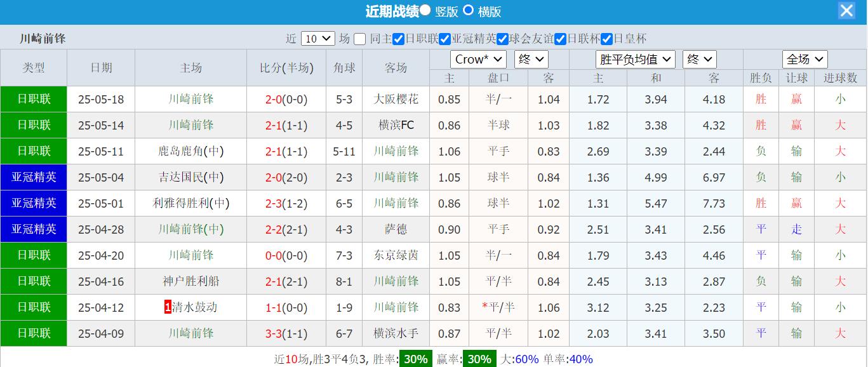Click the 大阪樱花 opponent name
The width and height of the screenshot is (868, 367).
click(396, 99)
